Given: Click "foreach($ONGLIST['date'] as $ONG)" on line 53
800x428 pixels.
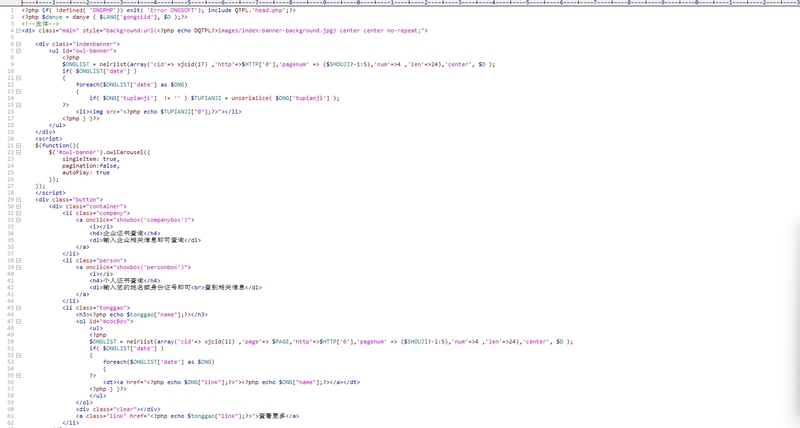Looking at the screenshot, I should coord(159,362).
